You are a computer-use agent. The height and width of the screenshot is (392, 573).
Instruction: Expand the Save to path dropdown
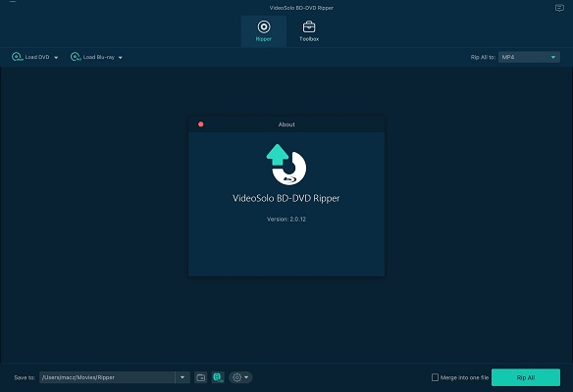tap(182, 377)
